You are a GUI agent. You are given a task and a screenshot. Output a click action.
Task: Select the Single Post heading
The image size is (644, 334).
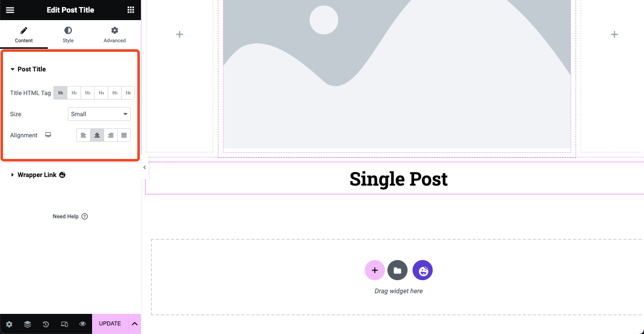(398, 179)
